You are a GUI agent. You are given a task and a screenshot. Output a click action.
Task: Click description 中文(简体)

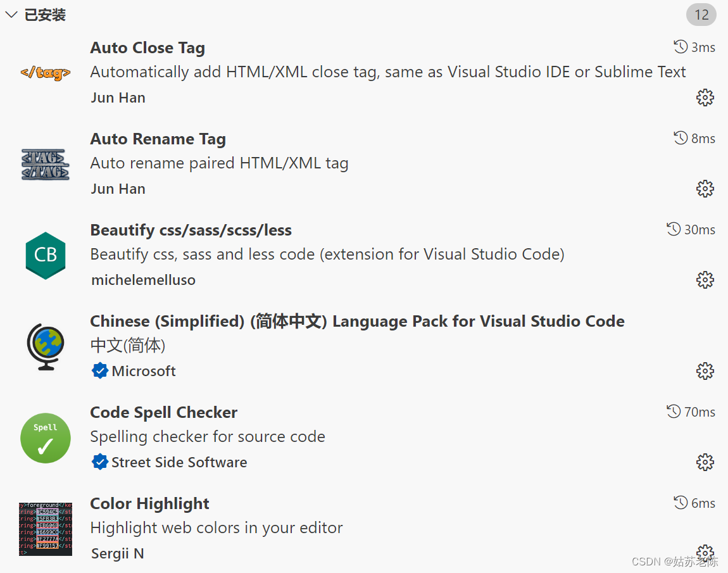128,346
